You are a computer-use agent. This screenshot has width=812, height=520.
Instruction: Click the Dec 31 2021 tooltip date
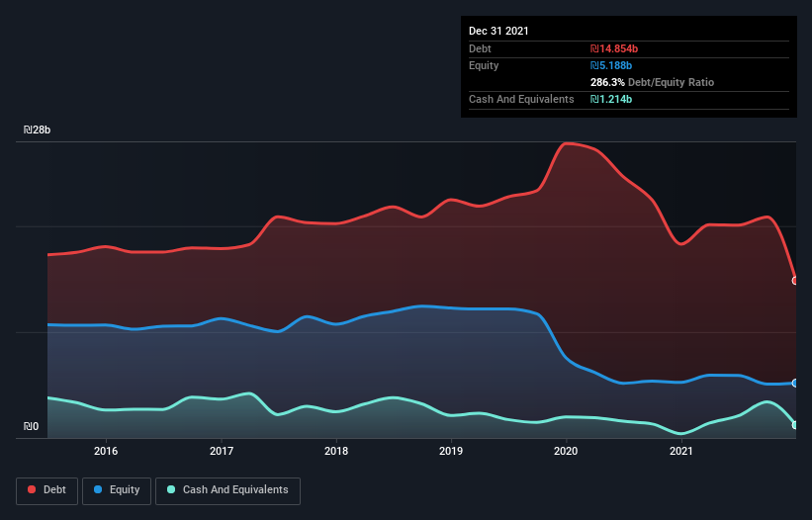498,31
